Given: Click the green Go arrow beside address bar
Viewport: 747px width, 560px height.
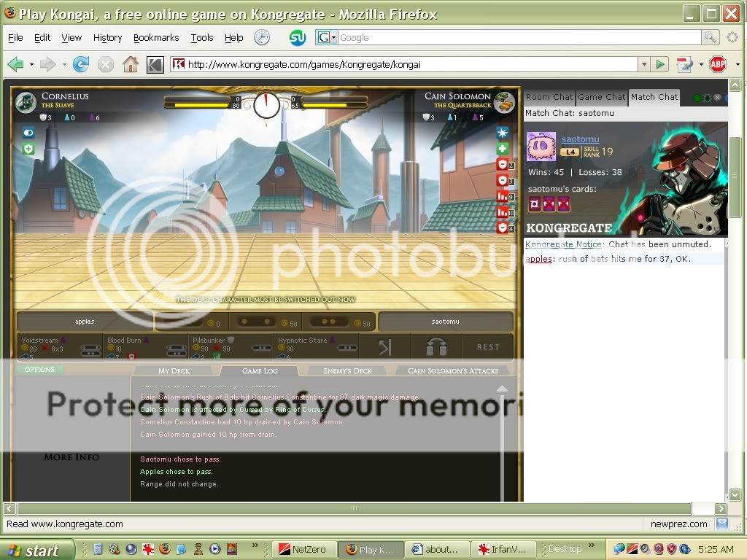Looking at the screenshot, I should pos(659,64).
